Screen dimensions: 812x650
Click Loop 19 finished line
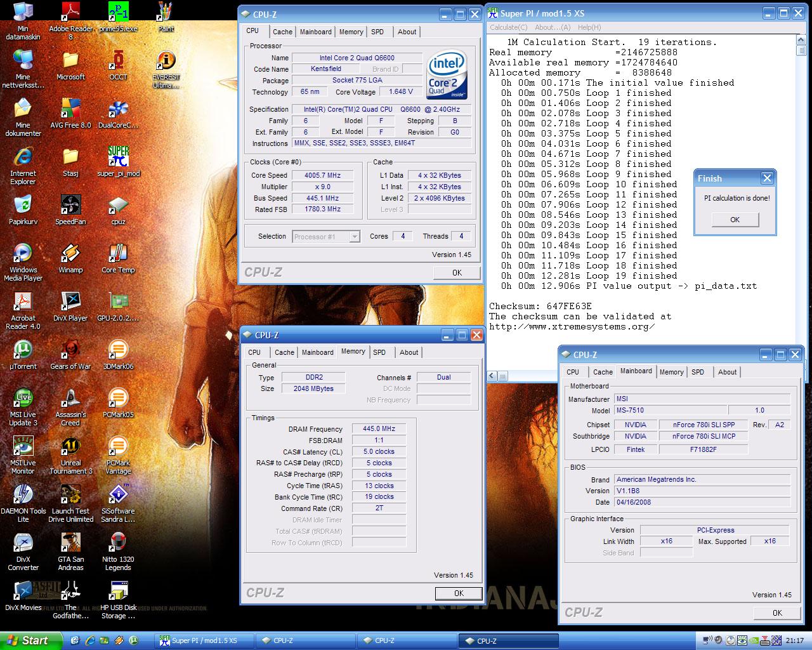pyautogui.click(x=589, y=275)
